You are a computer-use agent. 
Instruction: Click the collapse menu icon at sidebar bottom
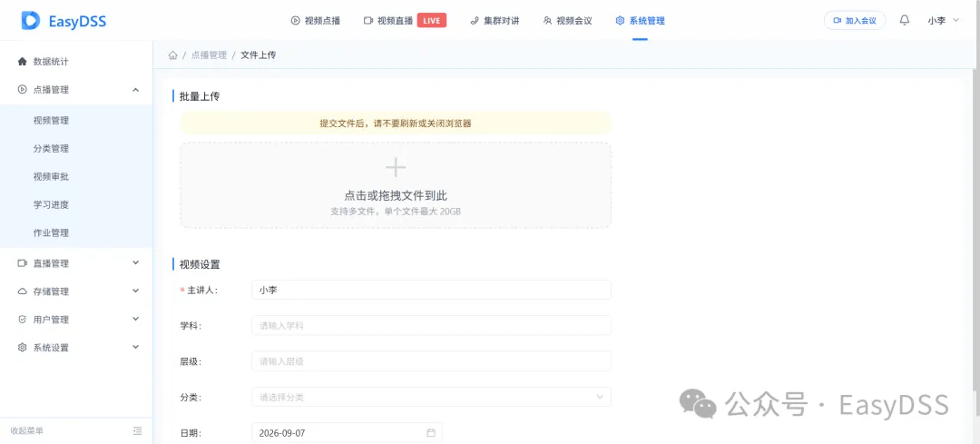coord(138,431)
